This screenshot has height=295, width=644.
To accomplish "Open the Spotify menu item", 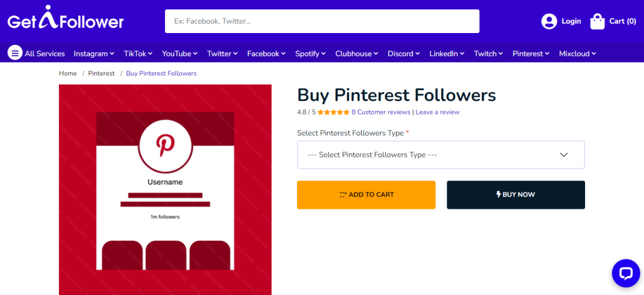I will point(311,54).
